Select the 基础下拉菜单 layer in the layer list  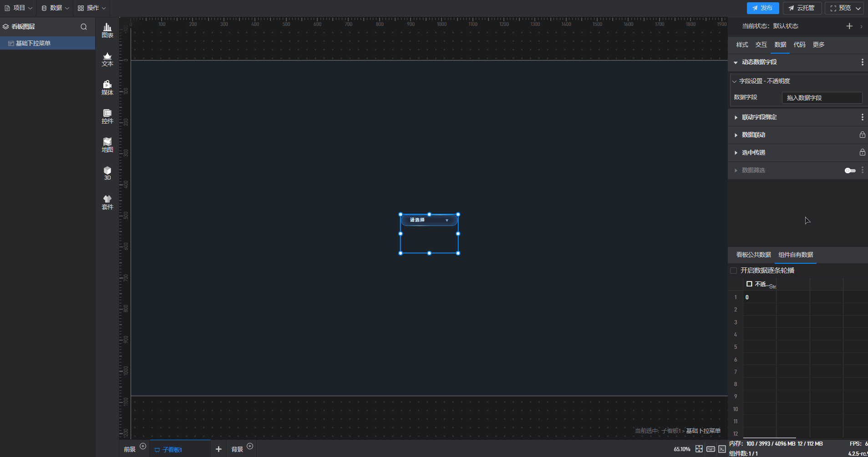(47, 43)
